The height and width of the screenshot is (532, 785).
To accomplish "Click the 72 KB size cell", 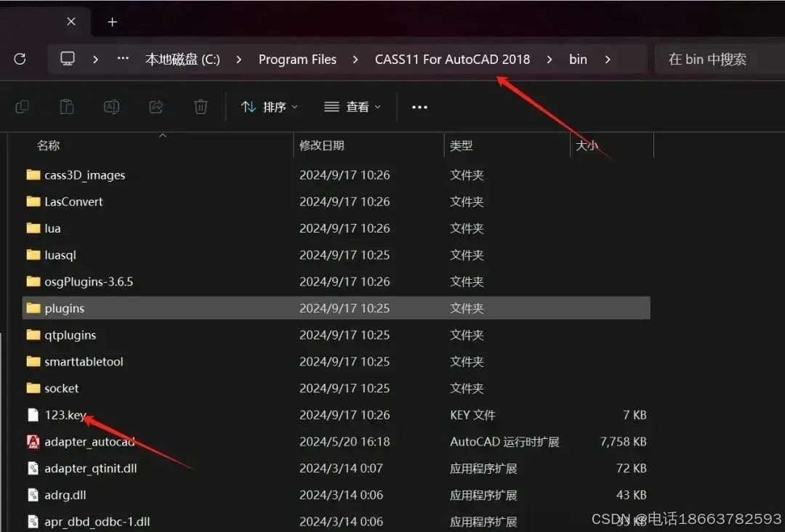I will pyautogui.click(x=632, y=469).
